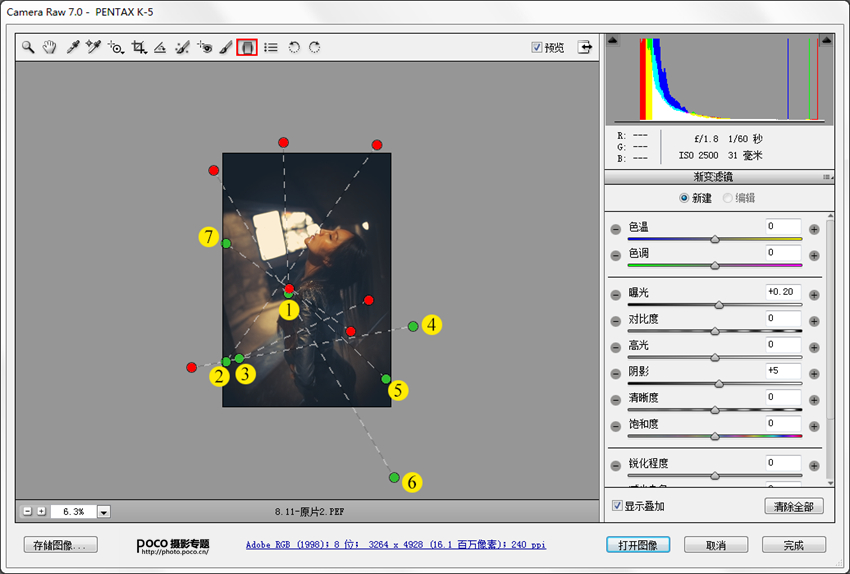Click the 对比度 value field
Image resolution: width=850 pixels, height=574 pixels.
pyautogui.click(x=783, y=318)
